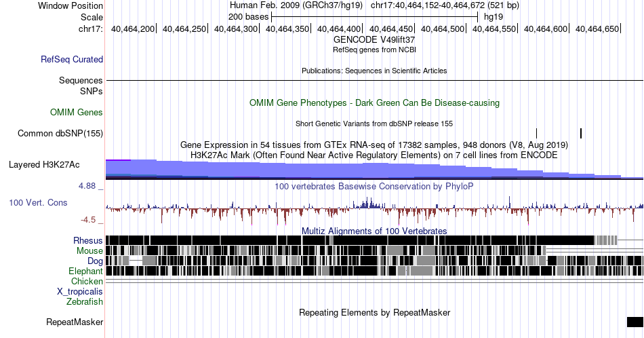Click the 40,464,200 ruler position
644x338 pixels.
[133, 29]
